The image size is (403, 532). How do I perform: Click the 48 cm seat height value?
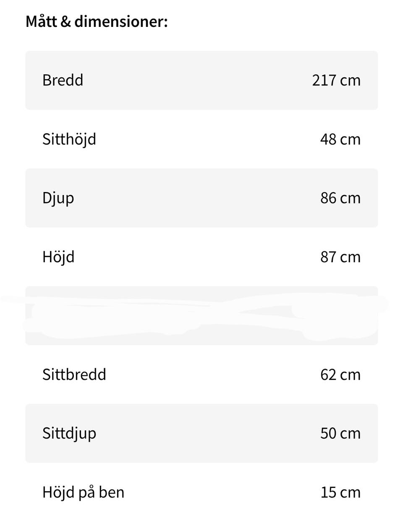[340, 139]
